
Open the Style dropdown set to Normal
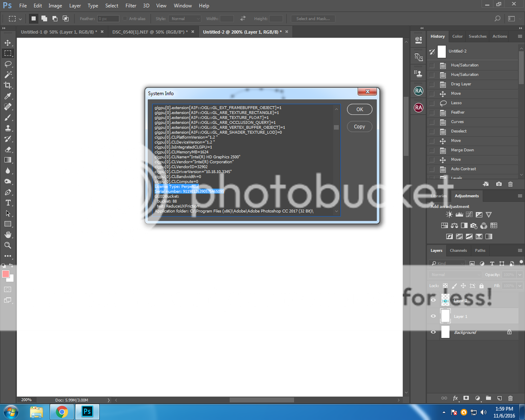(x=185, y=19)
